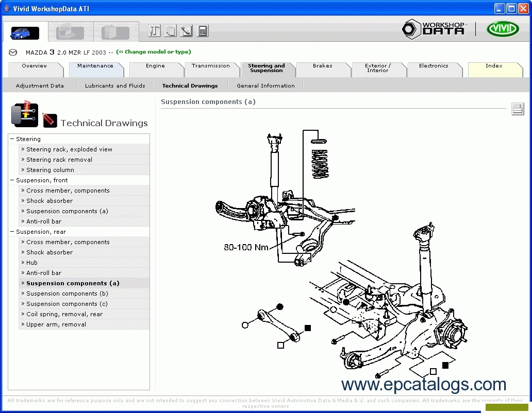Open the rear Hub drawing
The width and height of the screenshot is (532, 413).
84,263
